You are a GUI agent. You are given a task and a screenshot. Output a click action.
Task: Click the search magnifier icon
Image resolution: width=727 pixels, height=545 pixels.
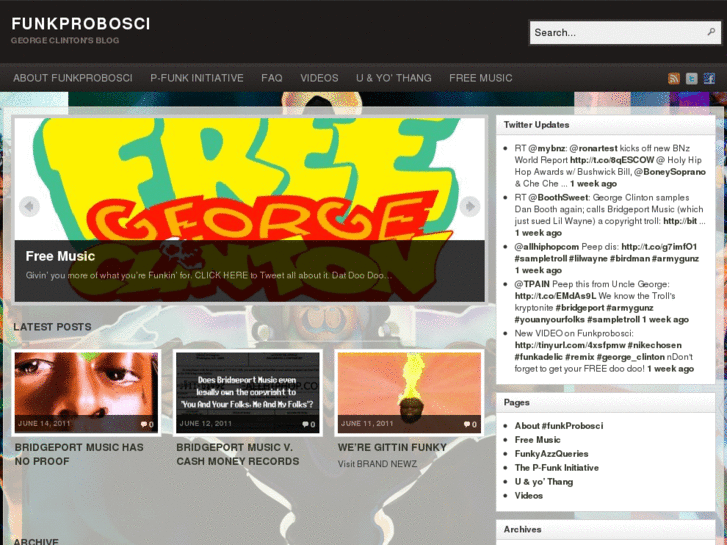pos(711,32)
